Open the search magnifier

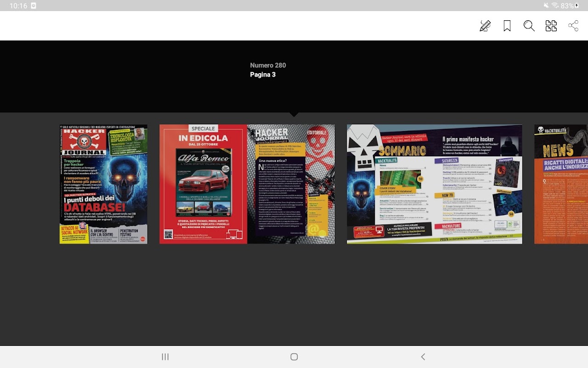[529, 26]
